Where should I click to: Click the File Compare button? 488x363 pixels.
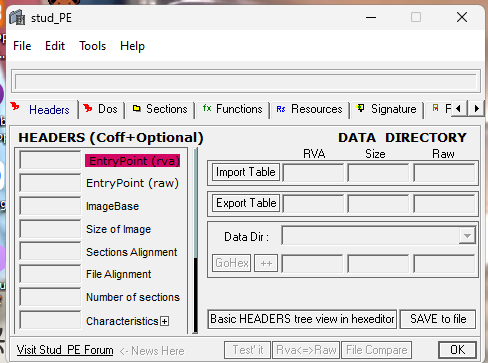377,350
